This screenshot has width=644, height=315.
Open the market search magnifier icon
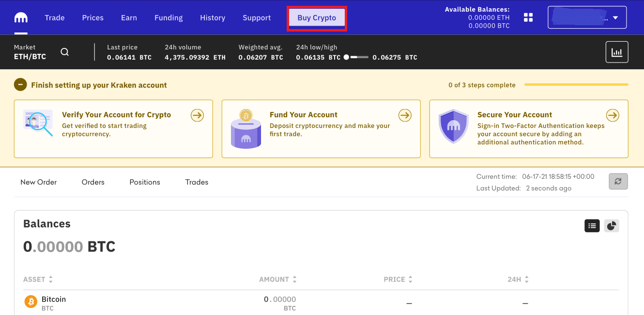pos(64,52)
